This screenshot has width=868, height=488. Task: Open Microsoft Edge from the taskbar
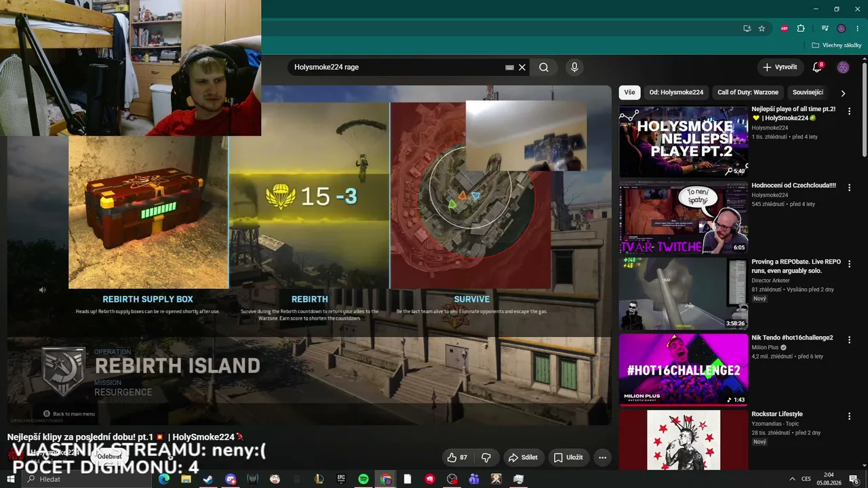click(x=163, y=479)
